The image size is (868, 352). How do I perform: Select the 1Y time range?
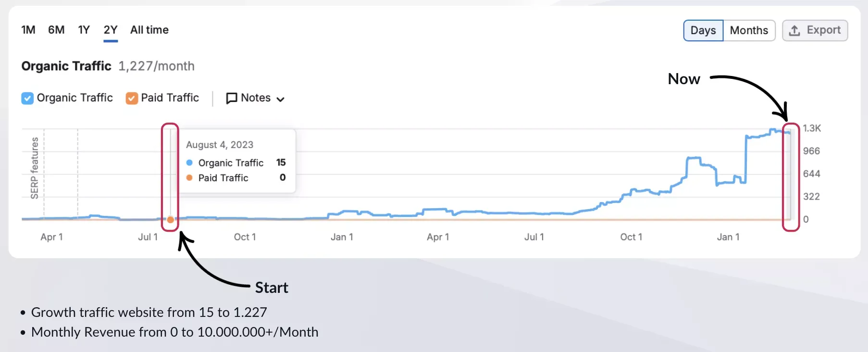tap(84, 30)
